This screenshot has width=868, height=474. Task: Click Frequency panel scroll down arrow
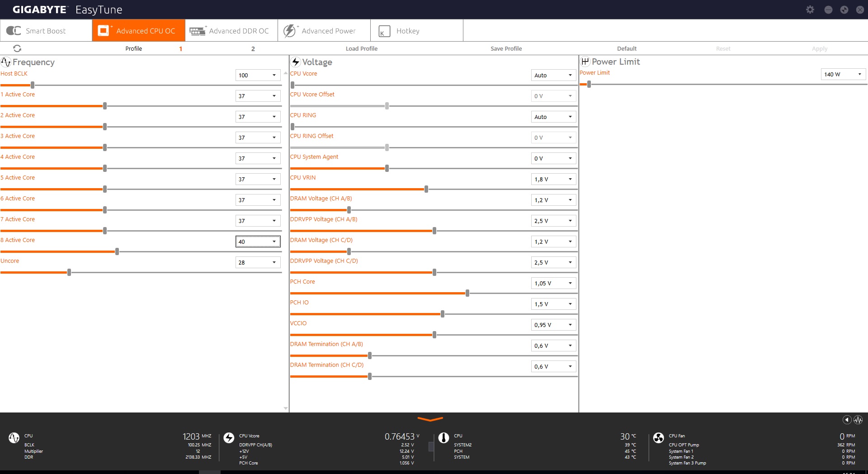tap(285, 408)
